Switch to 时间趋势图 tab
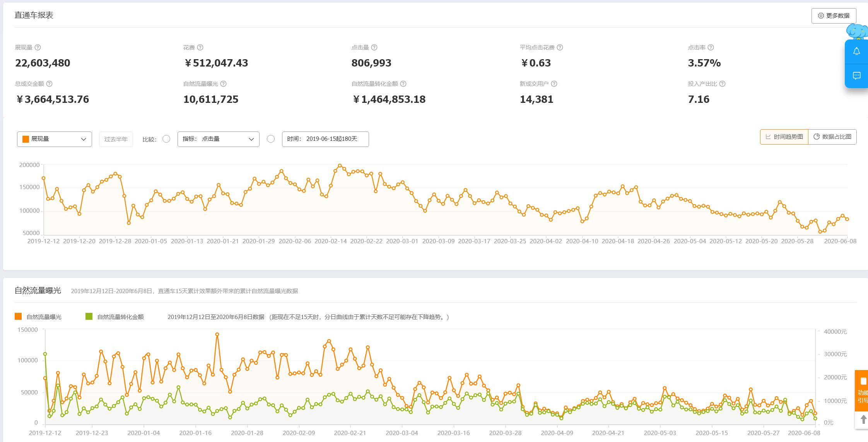 (784, 137)
